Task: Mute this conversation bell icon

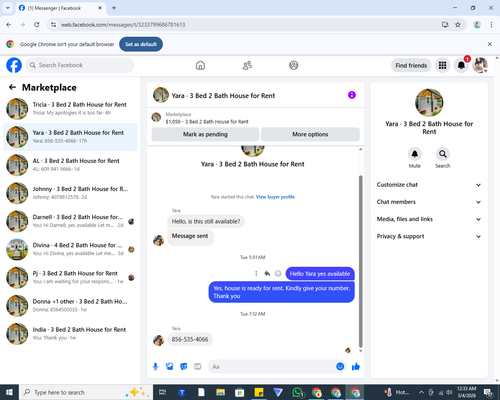Action: tap(415, 154)
